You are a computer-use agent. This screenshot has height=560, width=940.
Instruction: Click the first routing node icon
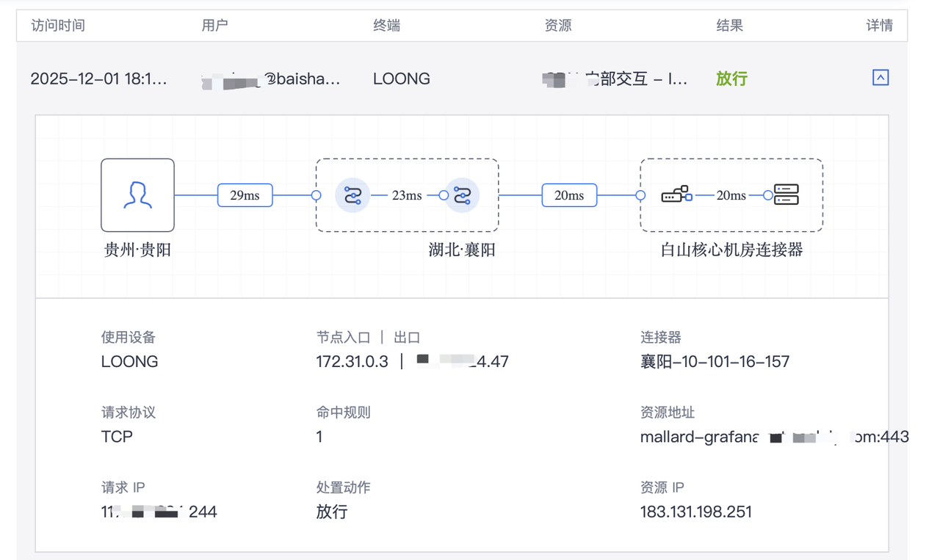[x=352, y=195]
